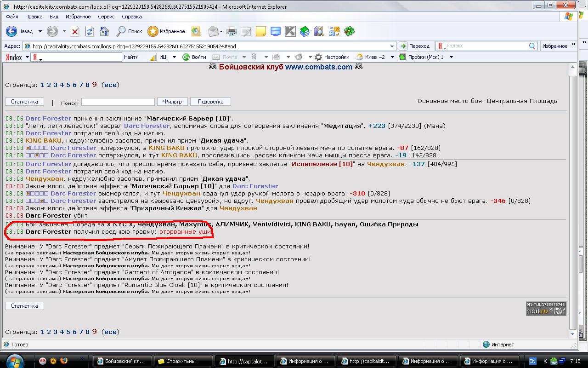
Task: Open the Правка menu
Action: (34, 17)
